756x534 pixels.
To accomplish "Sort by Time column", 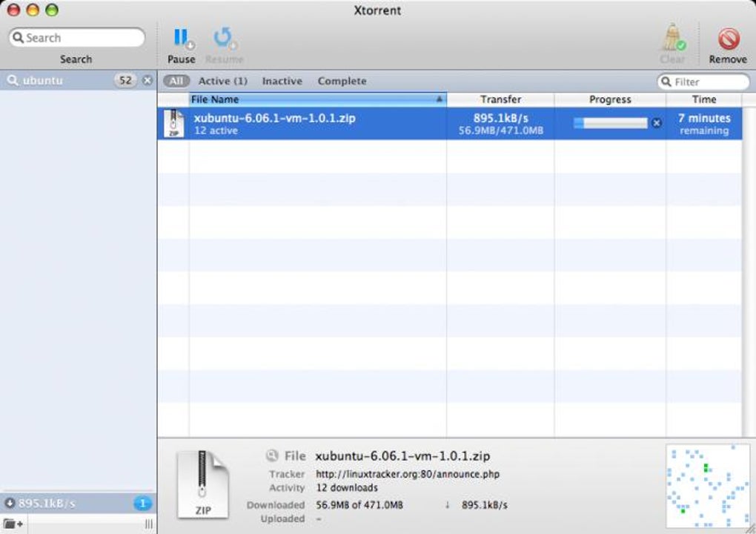I will pos(704,99).
